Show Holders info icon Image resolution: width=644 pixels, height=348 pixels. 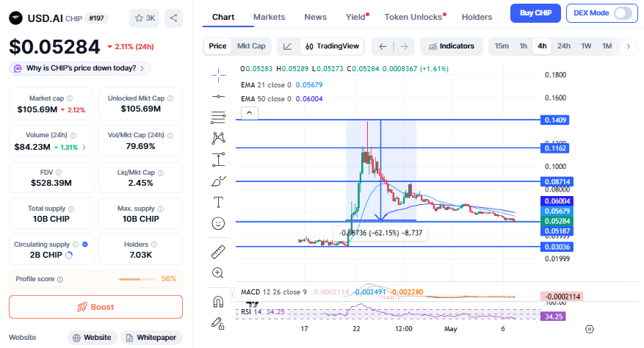pos(154,244)
